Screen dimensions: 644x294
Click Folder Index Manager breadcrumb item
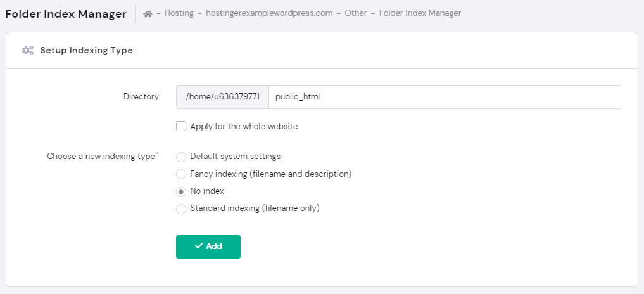tap(420, 13)
